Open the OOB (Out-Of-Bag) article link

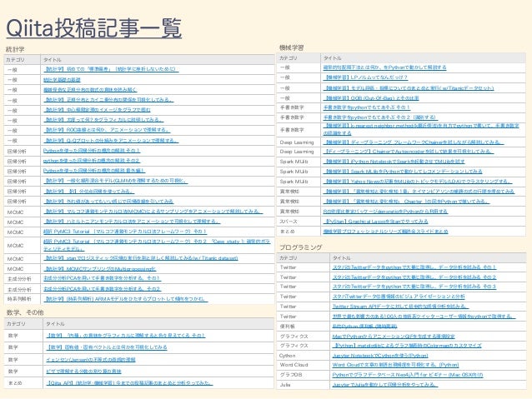coord(371,98)
